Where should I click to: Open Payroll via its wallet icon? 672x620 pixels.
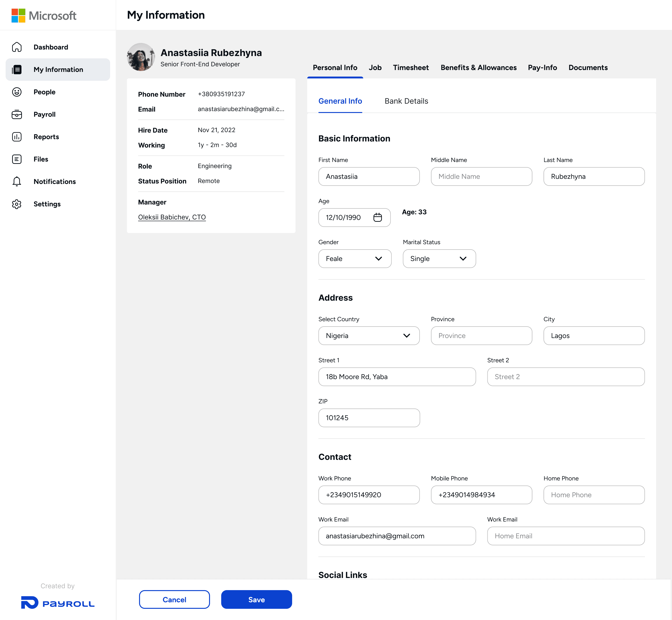[17, 114]
